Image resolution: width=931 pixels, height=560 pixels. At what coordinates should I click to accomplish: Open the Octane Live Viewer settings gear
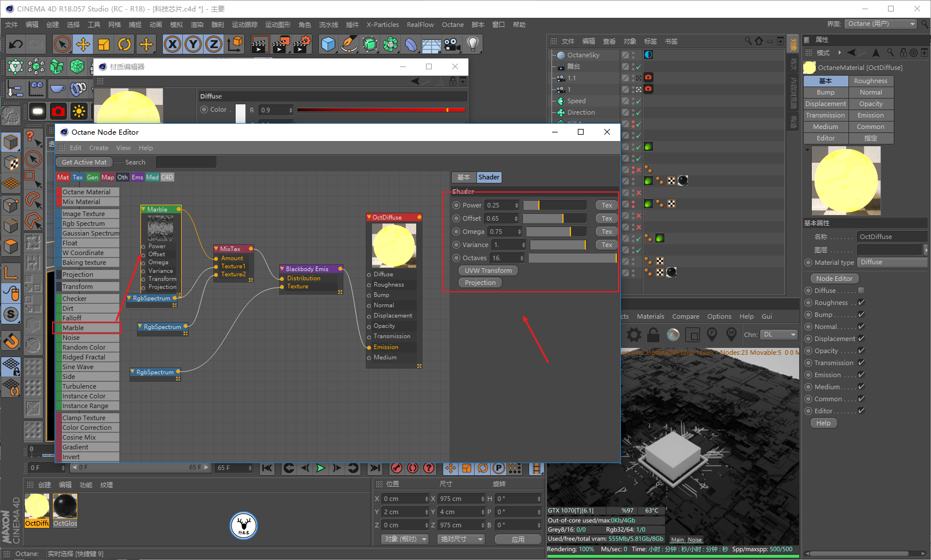click(634, 334)
